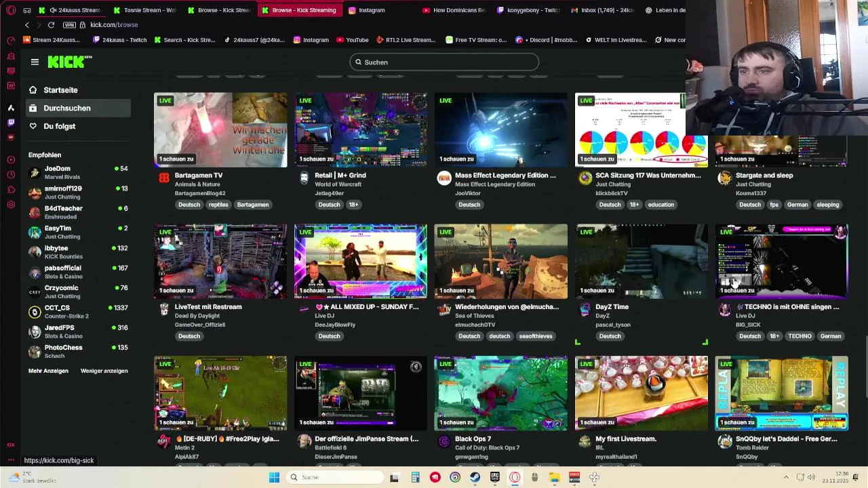Open Retail M+ Grind stream thumbnail
Screen dimensions: 868x488
pos(361,129)
